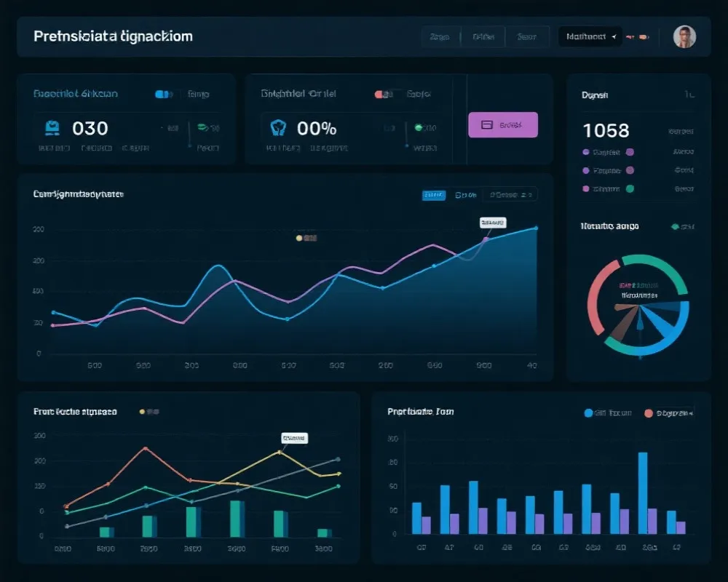
Task: Click the red segment of donut chart
Action: 596,297
